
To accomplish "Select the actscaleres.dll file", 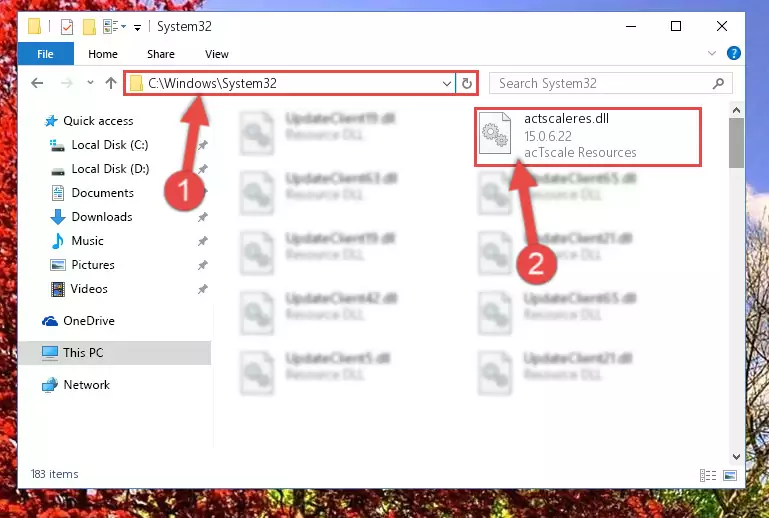I will 588,137.
